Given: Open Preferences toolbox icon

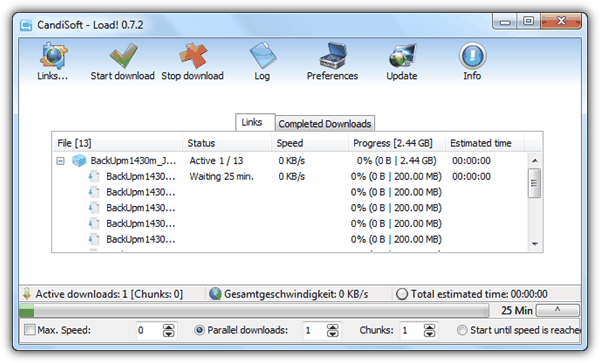Looking at the screenshot, I should [x=333, y=56].
